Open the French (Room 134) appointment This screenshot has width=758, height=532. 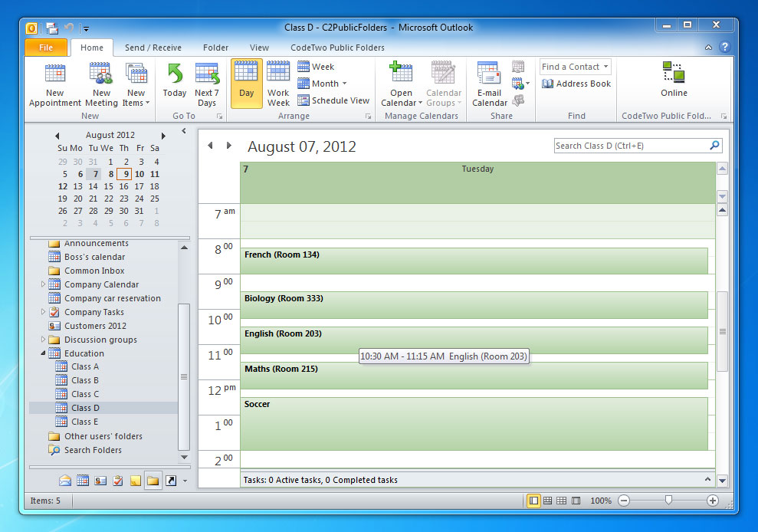coord(474,261)
